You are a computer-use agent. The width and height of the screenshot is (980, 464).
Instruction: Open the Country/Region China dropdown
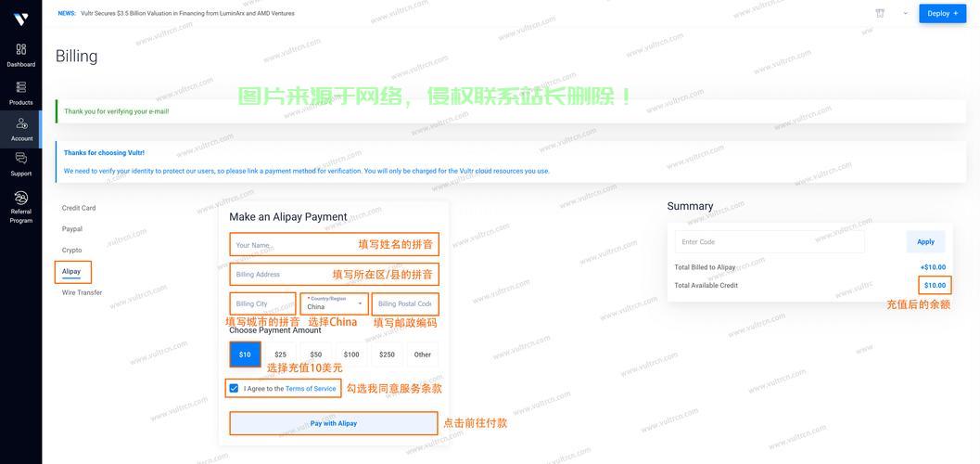335,303
